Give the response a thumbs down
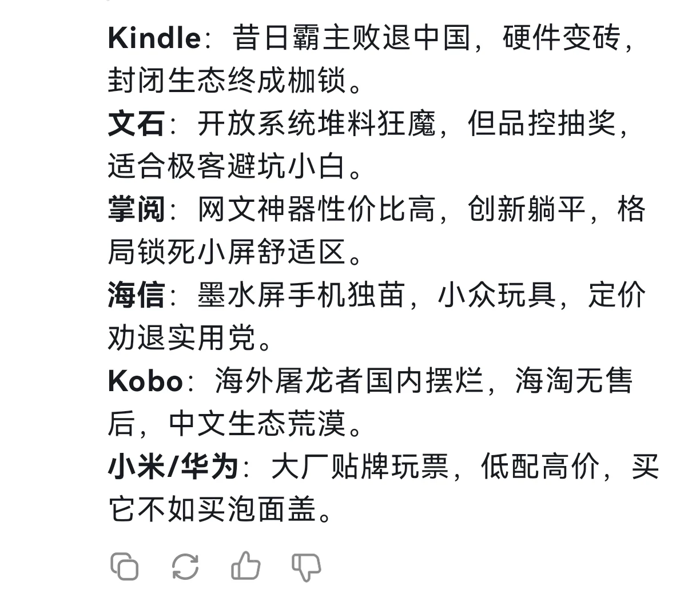 coord(307,567)
